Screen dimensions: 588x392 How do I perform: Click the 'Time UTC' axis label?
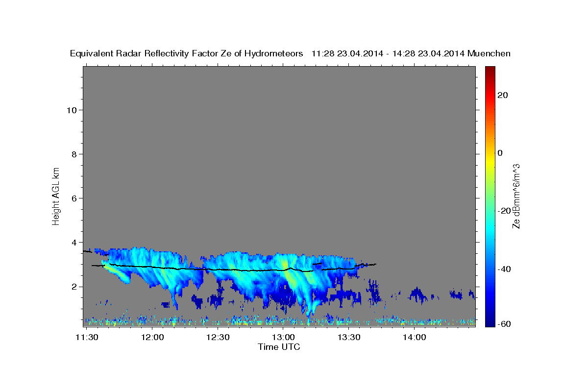[x=279, y=347]
